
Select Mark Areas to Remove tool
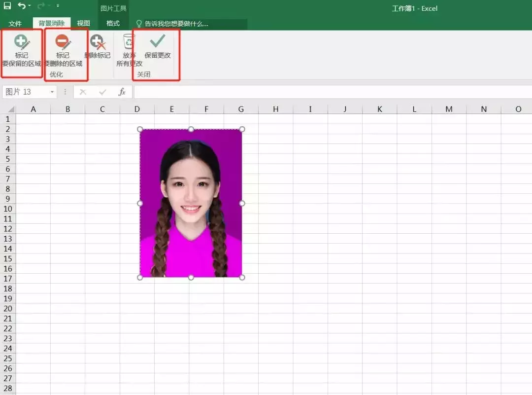(x=63, y=50)
